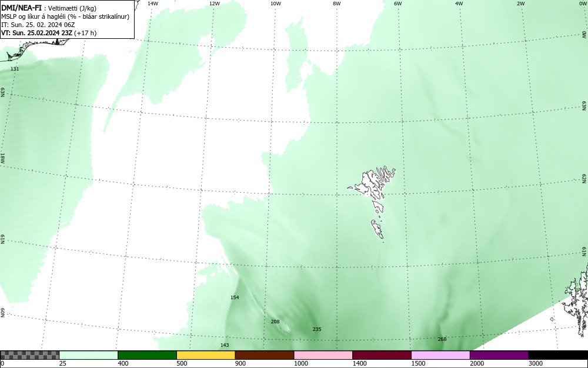
Task: Click the legend value label 1400
Action: [x=360, y=363]
